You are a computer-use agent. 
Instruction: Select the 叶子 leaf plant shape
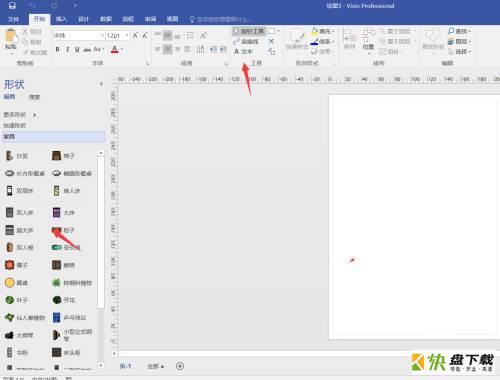(16, 300)
